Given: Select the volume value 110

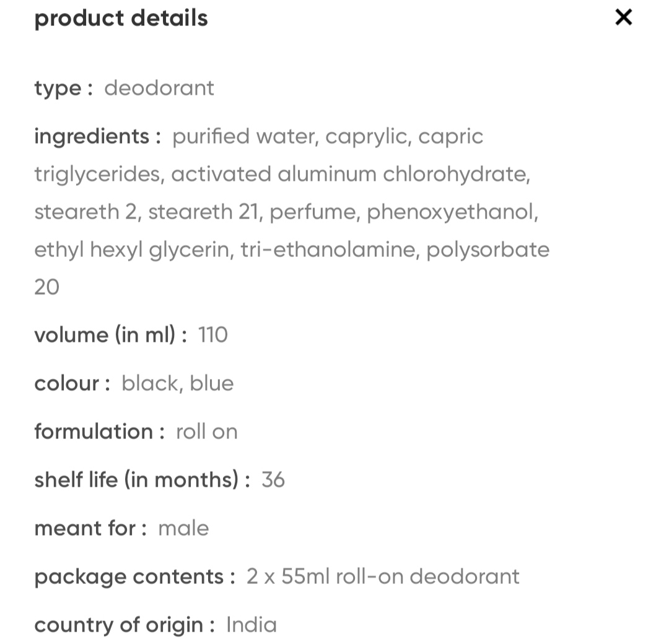Looking at the screenshot, I should point(213,335).
